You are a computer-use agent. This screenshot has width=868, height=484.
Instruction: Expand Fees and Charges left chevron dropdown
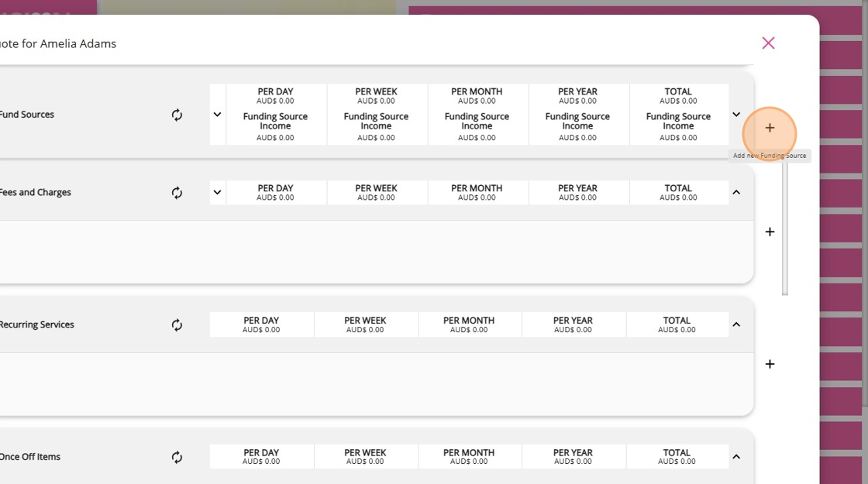point(218,193)
